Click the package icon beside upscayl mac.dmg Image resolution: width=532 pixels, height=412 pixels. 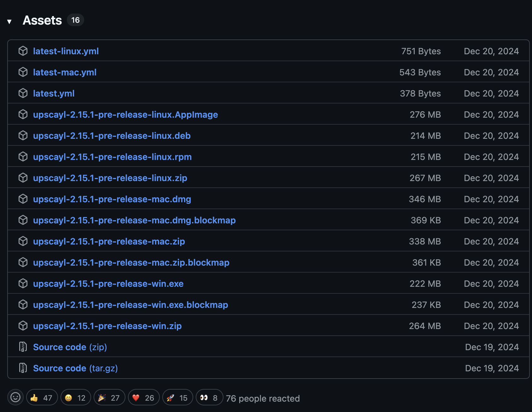(x=23, y=199)
